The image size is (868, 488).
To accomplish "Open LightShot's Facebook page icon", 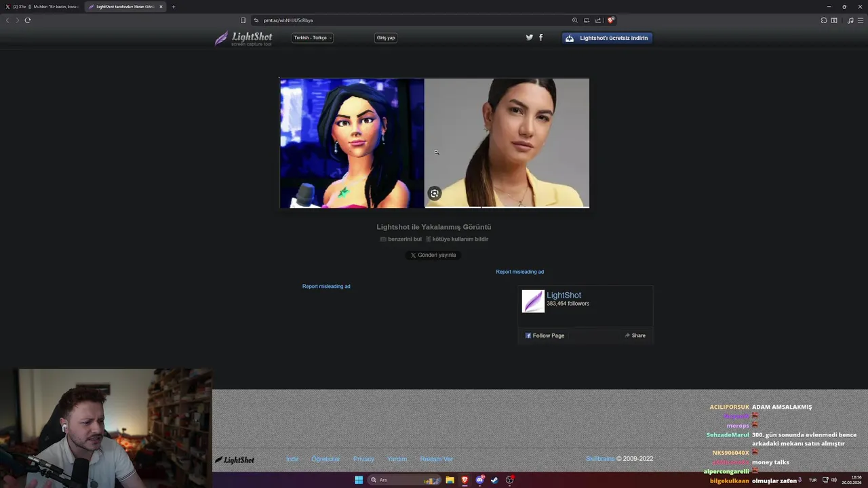I will (540, 37).
